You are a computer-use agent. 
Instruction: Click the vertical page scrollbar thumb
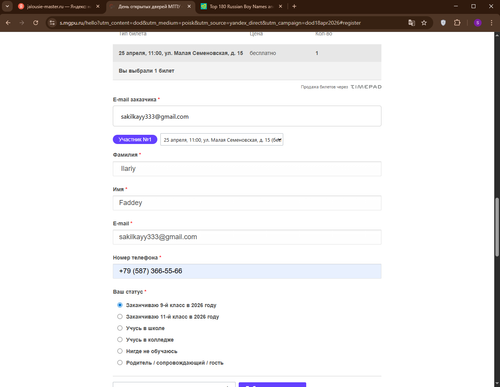497,227
